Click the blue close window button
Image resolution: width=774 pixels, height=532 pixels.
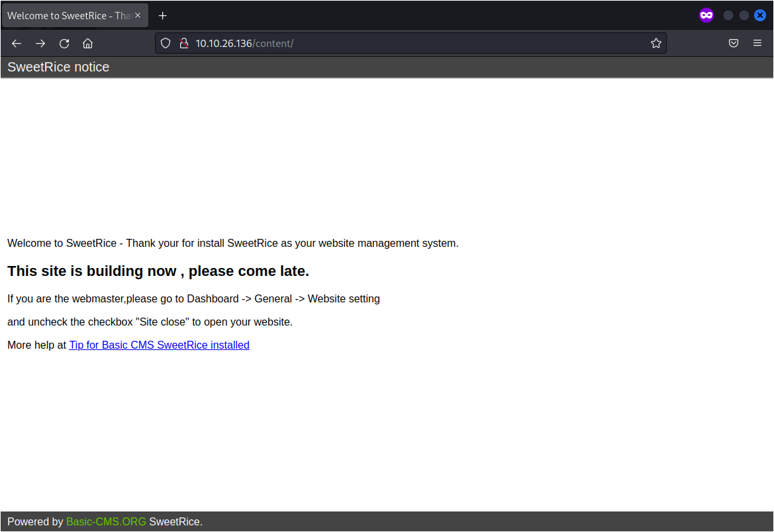(x=760, y=15)
